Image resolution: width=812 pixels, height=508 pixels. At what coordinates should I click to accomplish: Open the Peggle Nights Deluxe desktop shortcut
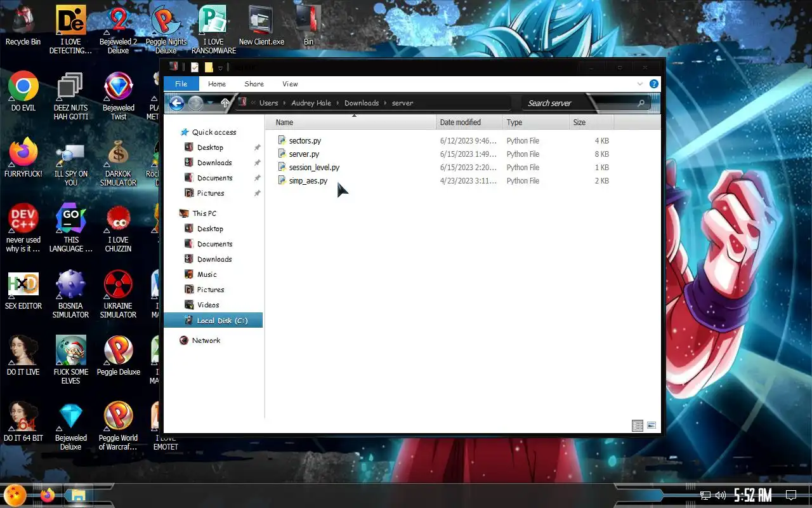166,29
